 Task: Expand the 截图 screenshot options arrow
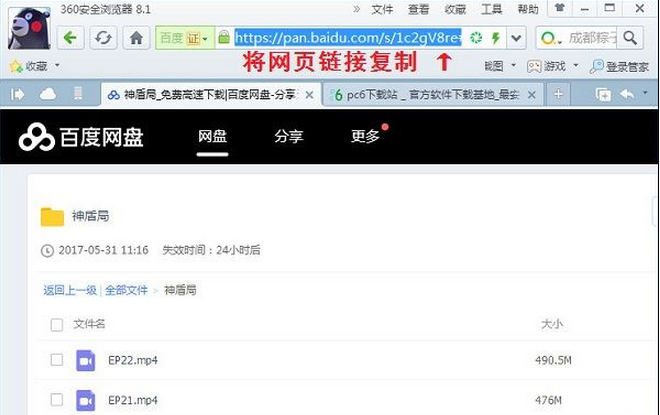coord(514,66)
